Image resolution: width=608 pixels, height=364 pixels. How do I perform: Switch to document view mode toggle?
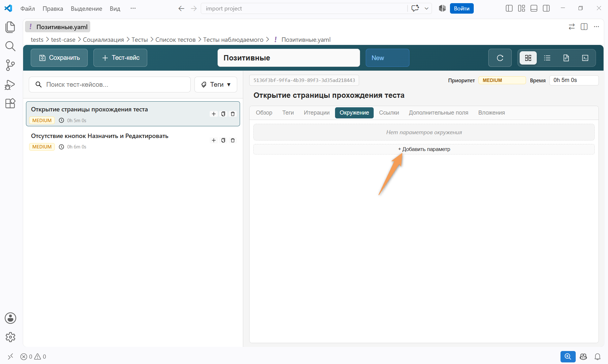(x=566, y=58)
